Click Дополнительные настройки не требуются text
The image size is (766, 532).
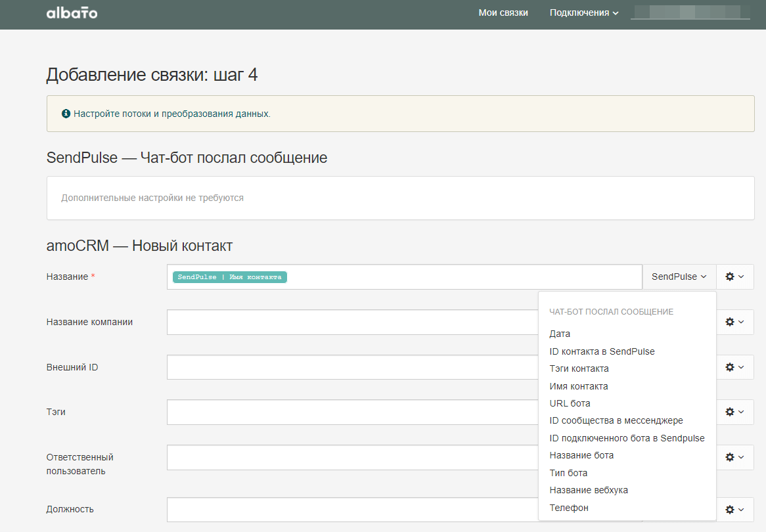[x=152, y=198]
